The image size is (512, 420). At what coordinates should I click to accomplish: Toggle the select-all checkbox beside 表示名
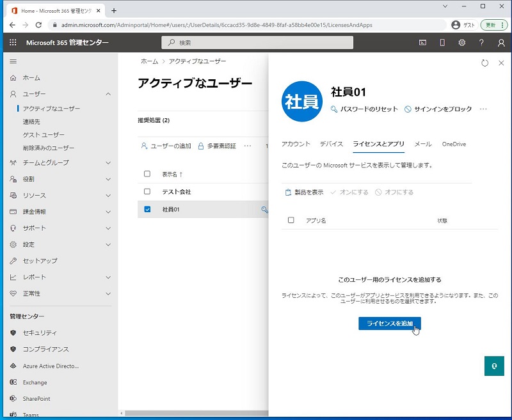pyautogui.click(x=147, y=174)
